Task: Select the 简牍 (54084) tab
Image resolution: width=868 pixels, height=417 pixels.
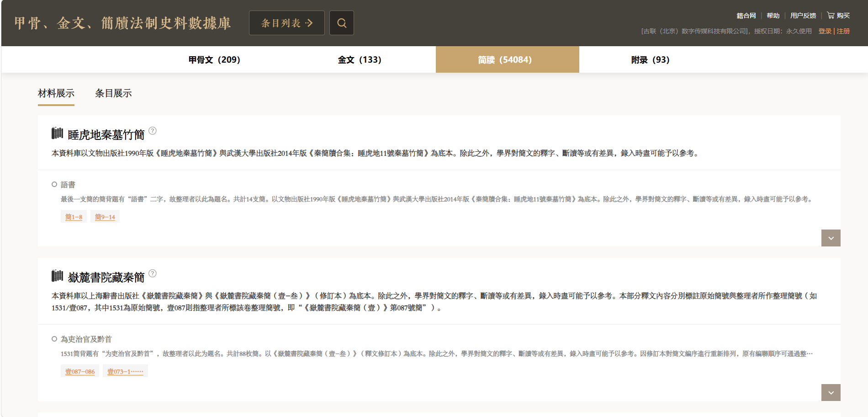Action: (507, 59)
